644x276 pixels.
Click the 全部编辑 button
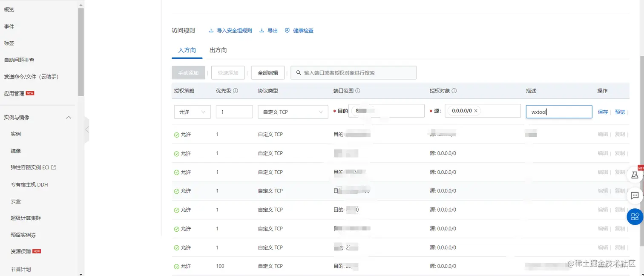click(267, 72)
